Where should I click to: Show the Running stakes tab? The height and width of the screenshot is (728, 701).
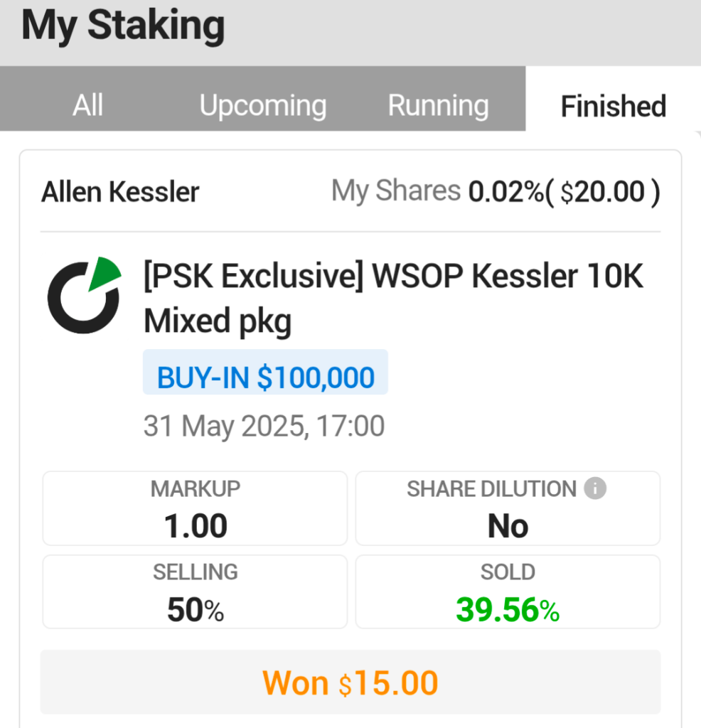point(438,105)
